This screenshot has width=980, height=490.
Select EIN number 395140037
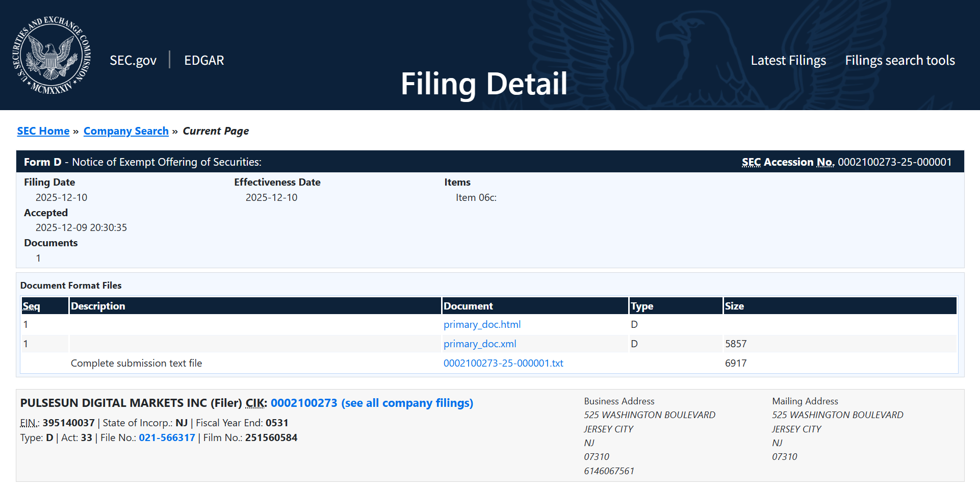coord(69,423)
